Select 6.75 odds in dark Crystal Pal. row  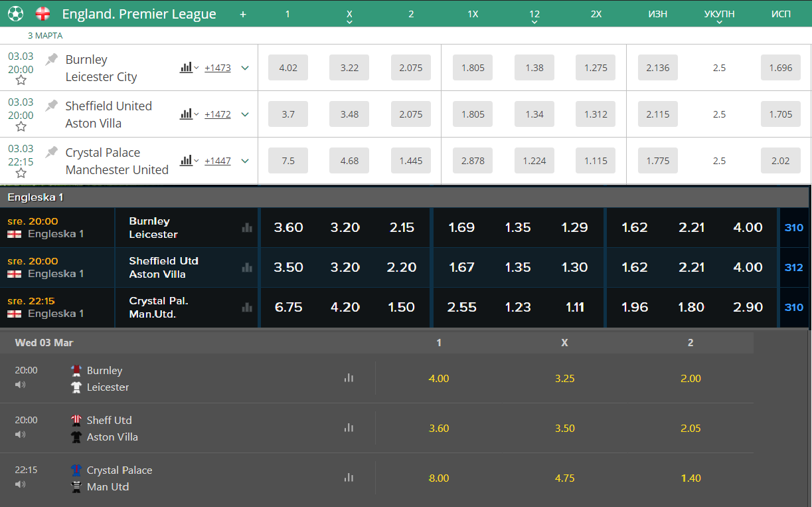[x=289, y=307]
